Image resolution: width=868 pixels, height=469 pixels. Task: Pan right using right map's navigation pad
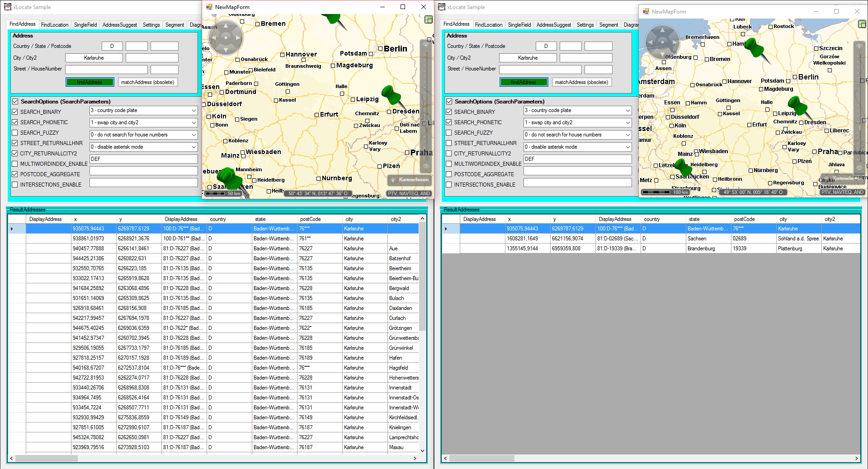[674, 42]
